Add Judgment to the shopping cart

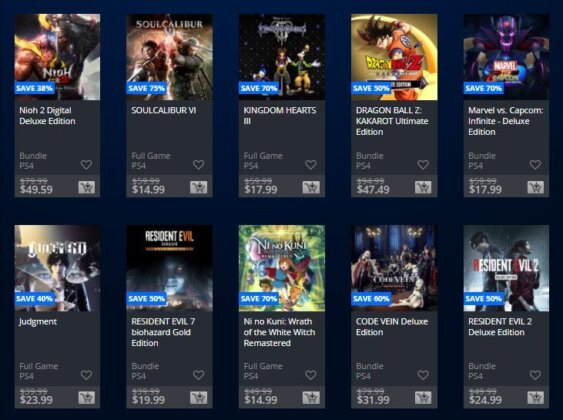[87, 397]
